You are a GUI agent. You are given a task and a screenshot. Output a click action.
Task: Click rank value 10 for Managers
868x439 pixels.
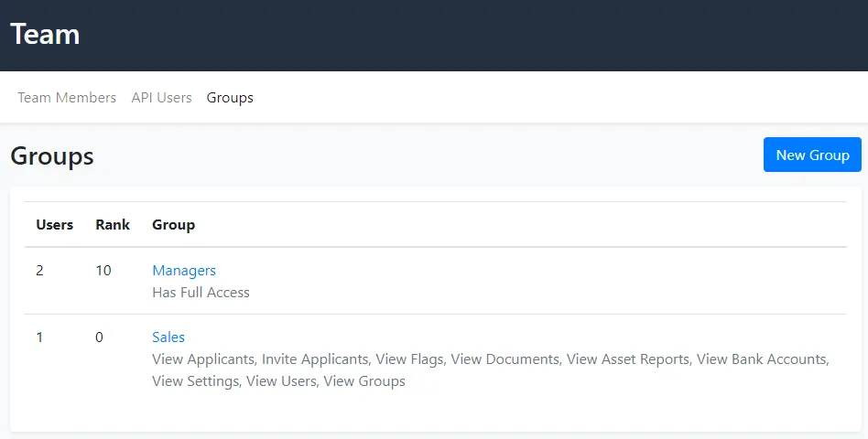pyautogui.click(x=103, y=271)
